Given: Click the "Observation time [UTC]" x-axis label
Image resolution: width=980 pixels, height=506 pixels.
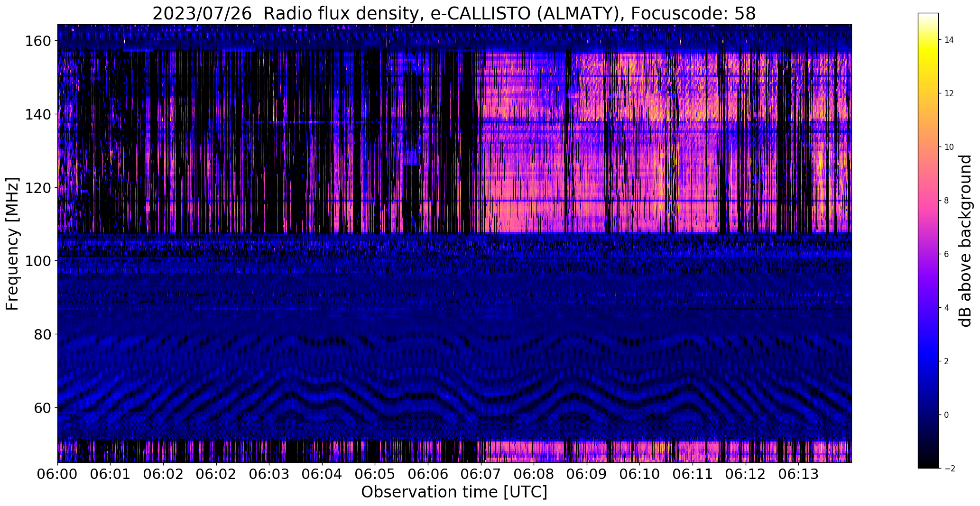Looking at the screenshot, I should 454,492.
